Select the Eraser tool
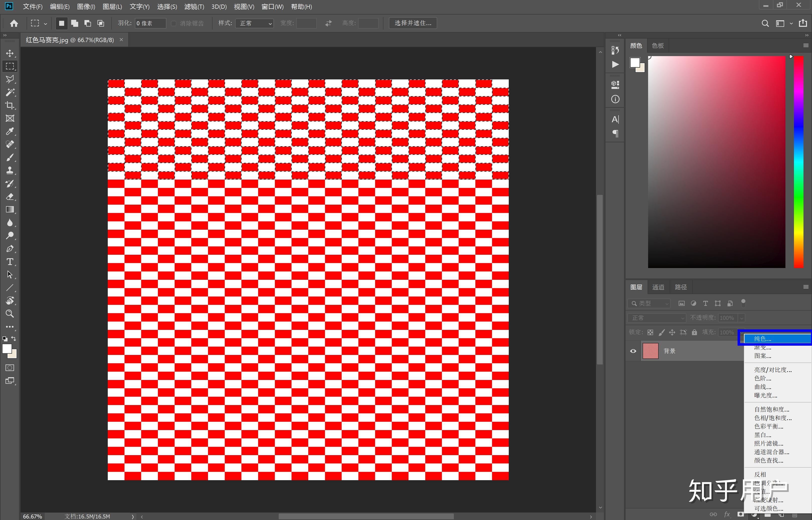 [x=10, y=197]
